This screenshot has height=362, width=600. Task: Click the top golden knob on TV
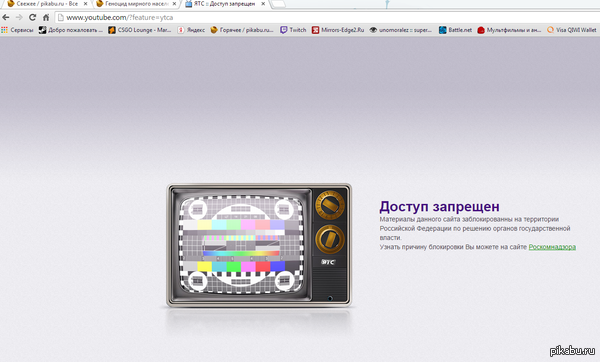coord(330,205)
